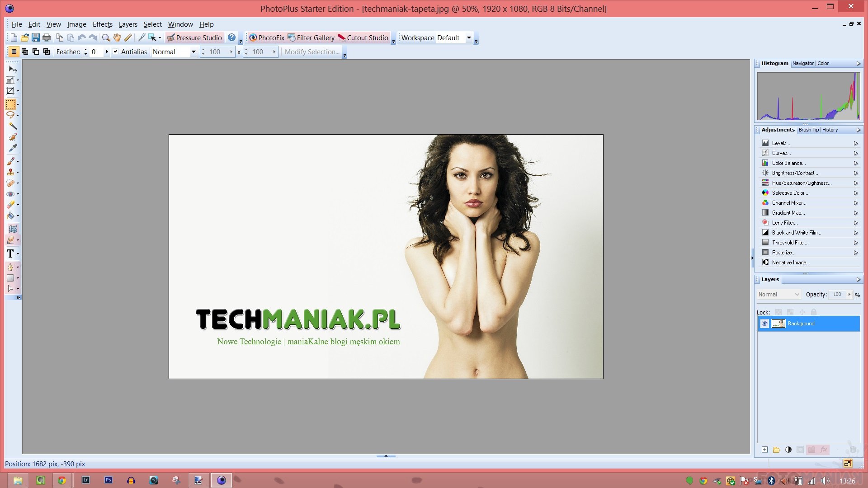Hide the Background layer via eye icon
This screenshot has width=868, height=488.
click(764, 324)
